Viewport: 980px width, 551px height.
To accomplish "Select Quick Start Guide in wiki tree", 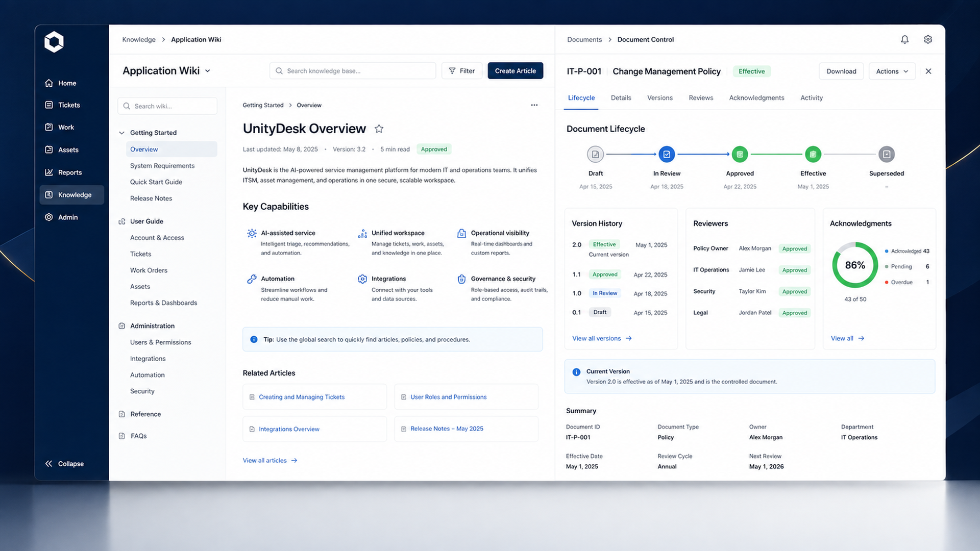I will click(x=156, y=182).
